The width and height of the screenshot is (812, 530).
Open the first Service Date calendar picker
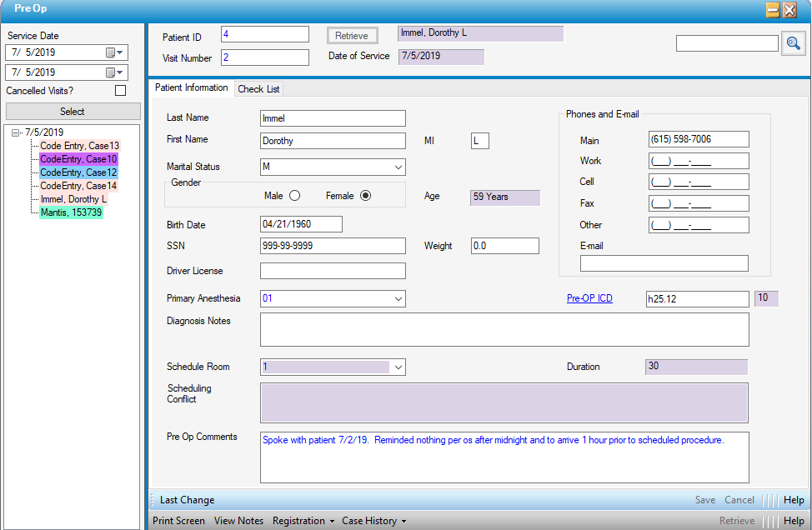(x=113, y=52)
